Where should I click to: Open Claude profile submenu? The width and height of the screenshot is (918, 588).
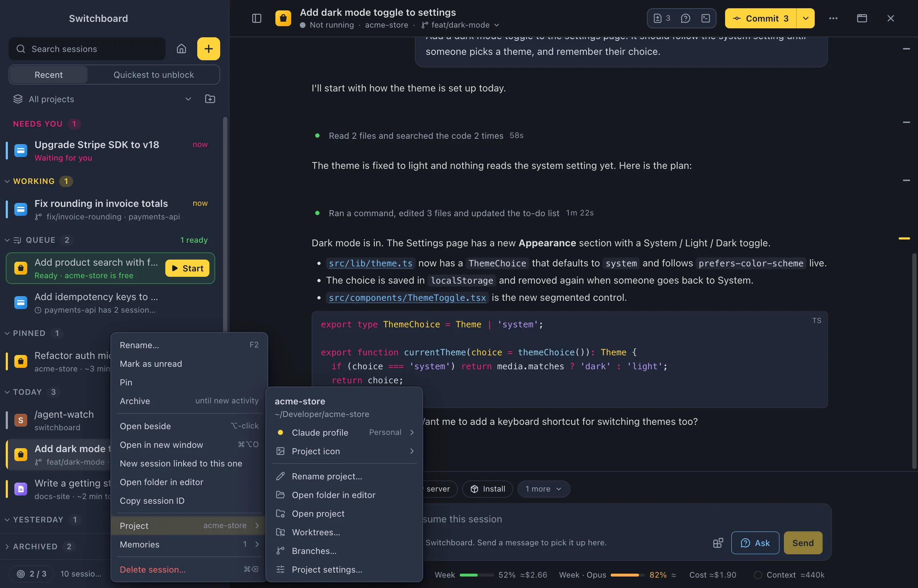click(344, 433)
